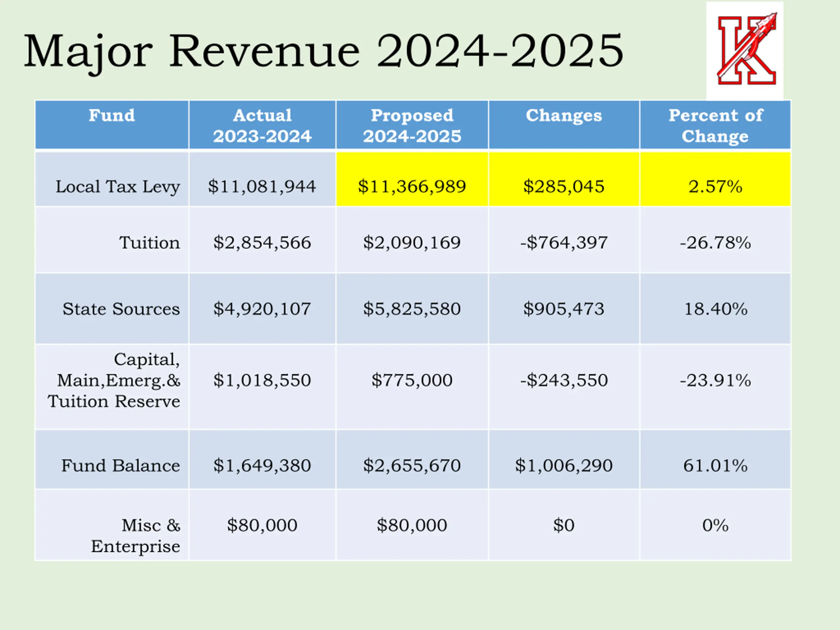
Task: Click the Changes column header
Action: click(x=563, y=115)
